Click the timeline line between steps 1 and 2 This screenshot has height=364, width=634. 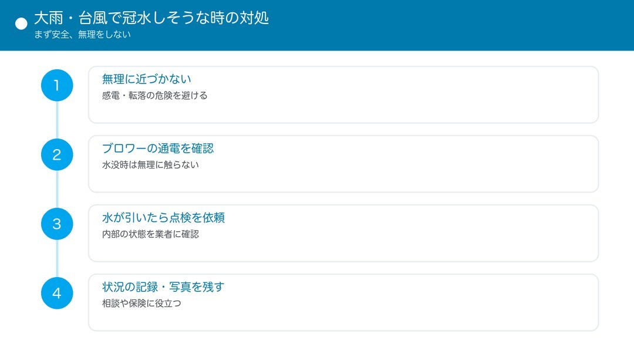click(x=57, y=120)
